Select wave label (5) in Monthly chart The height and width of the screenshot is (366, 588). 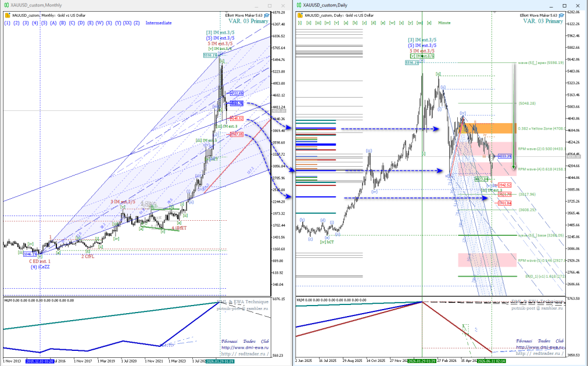pyautogui.click(x=44, y=23)
